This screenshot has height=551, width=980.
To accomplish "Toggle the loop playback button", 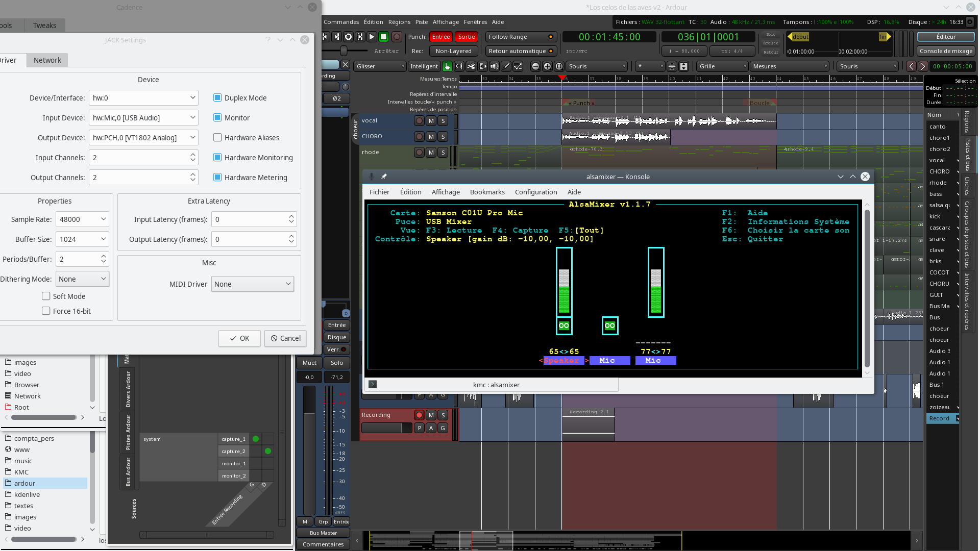I will click(348, 37).
